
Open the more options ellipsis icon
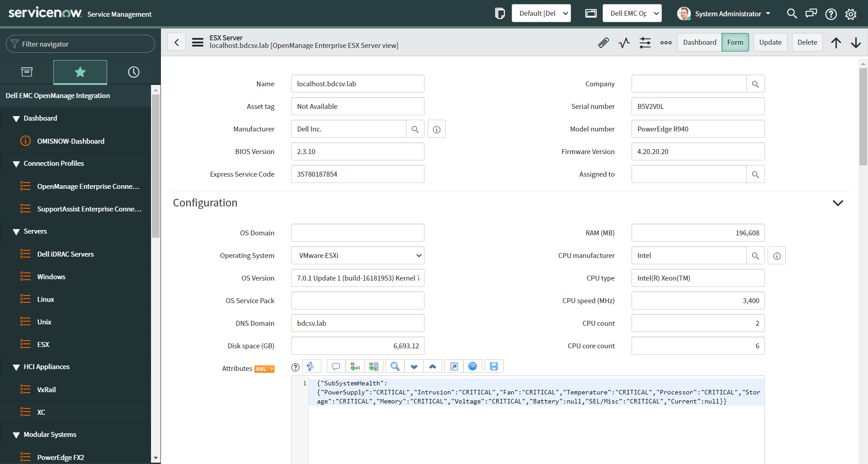coord(665,42)
